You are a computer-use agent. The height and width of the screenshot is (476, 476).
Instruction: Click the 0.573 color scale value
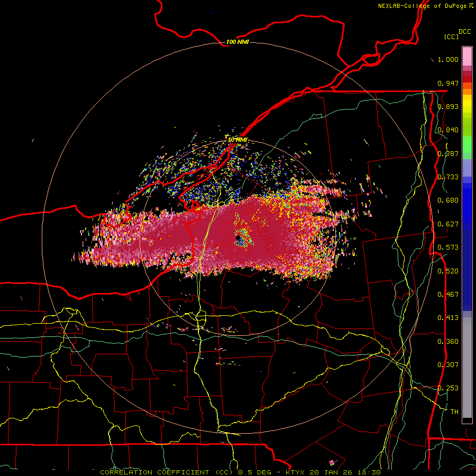tap(448, 248)
